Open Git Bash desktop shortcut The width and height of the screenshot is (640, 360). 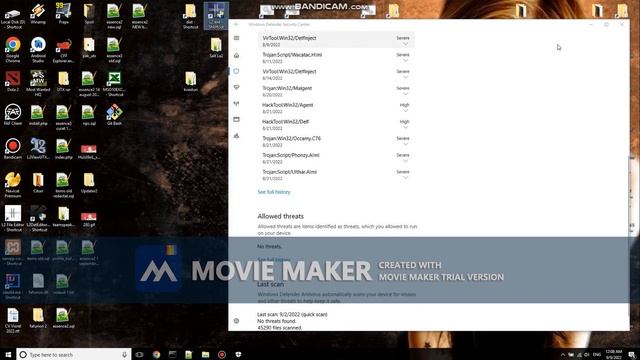[x=114, y=115]
